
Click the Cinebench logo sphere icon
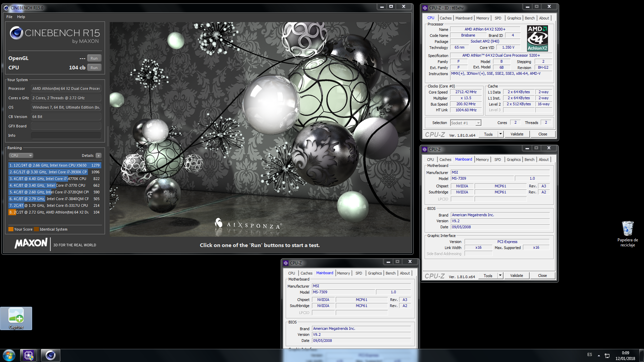pos(16,33)
